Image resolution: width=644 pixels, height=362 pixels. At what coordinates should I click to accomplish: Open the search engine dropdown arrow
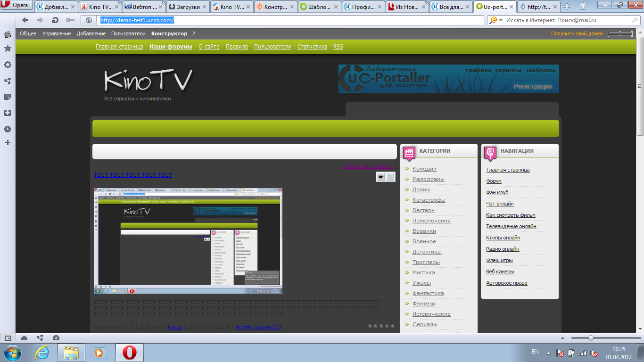coord(501,20)
